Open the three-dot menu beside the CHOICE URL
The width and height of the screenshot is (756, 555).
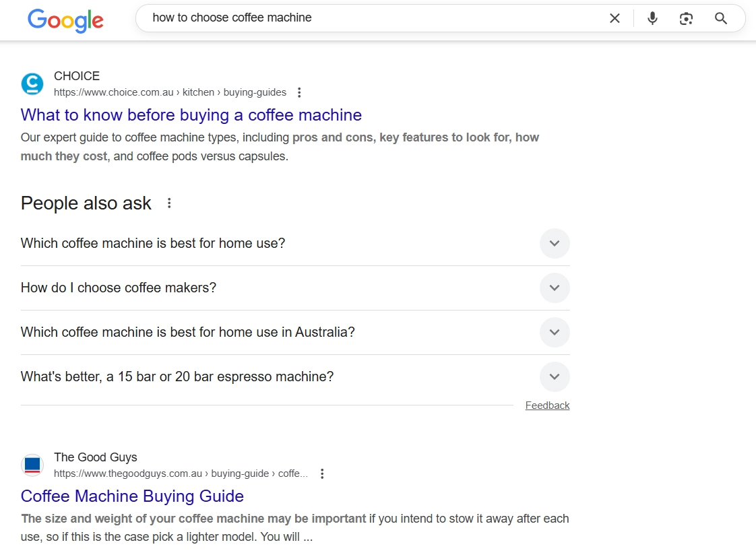300,93
